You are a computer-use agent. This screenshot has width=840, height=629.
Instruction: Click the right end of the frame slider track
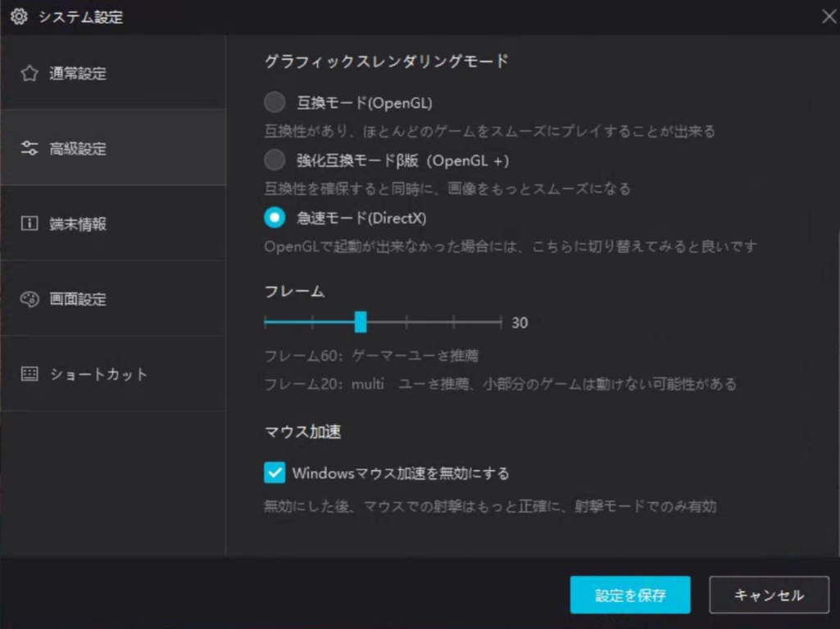[500, 322]
